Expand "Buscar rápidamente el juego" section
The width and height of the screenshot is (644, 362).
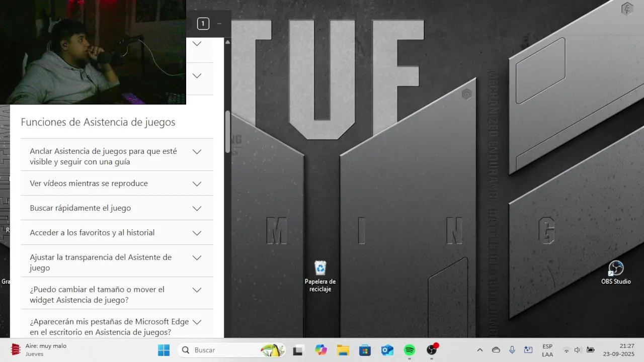(x=117, y=208)
